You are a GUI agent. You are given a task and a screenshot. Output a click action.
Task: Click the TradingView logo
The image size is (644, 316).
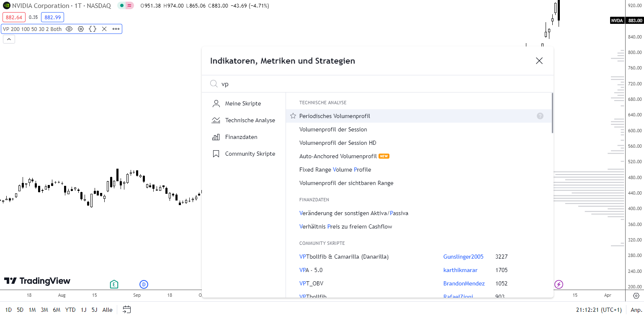[37, 281]
